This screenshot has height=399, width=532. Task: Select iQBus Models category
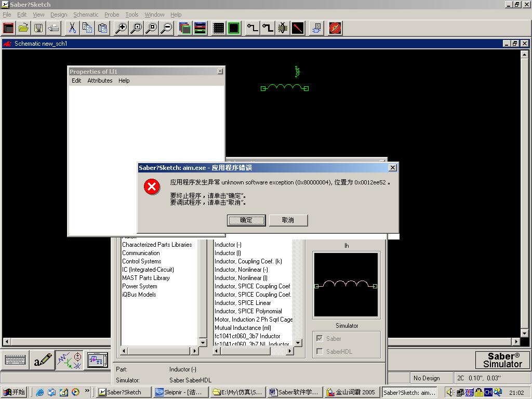pyautogui.click(x=139, y=295)
